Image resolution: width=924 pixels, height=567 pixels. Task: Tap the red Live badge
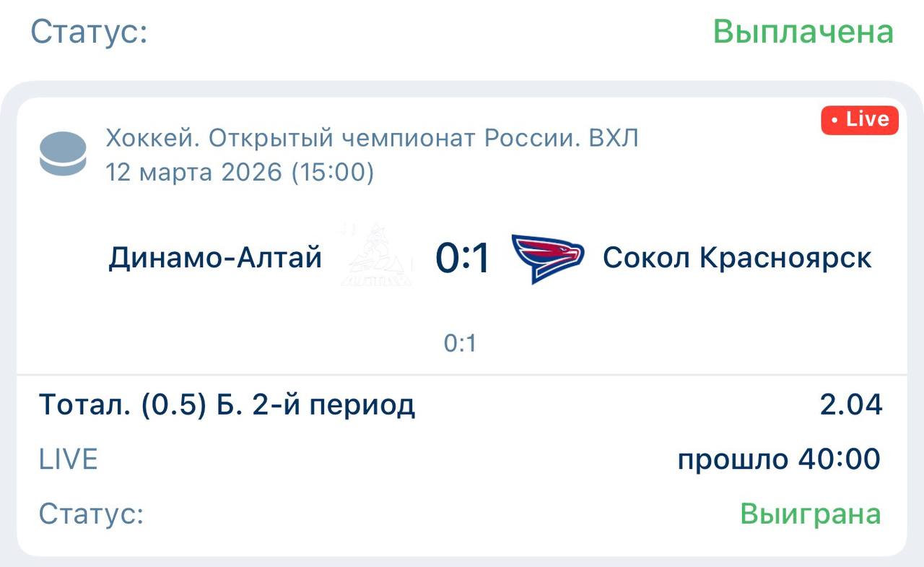coord(859,120)
